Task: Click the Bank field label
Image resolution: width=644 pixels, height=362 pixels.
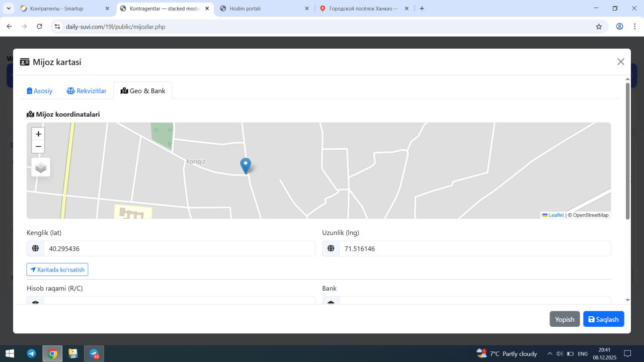Action: pyautogui.click(x=330, y=288)
